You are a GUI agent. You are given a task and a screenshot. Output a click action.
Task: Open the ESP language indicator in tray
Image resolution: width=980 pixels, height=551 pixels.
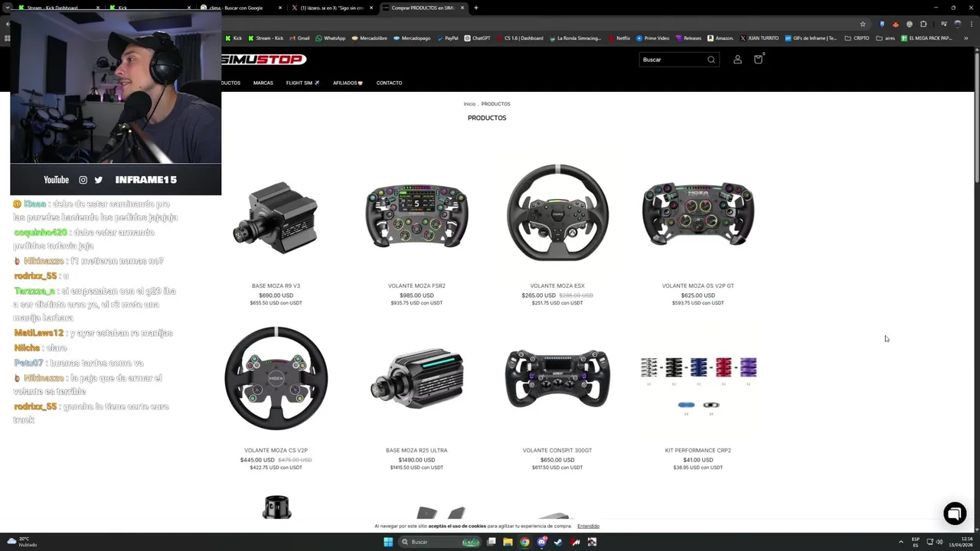pyautogui.click(x=916, y=542)
